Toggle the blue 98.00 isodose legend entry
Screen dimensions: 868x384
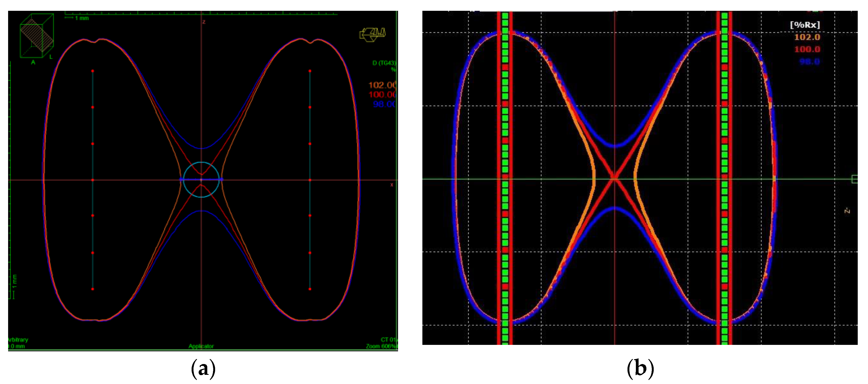[383, 104]
